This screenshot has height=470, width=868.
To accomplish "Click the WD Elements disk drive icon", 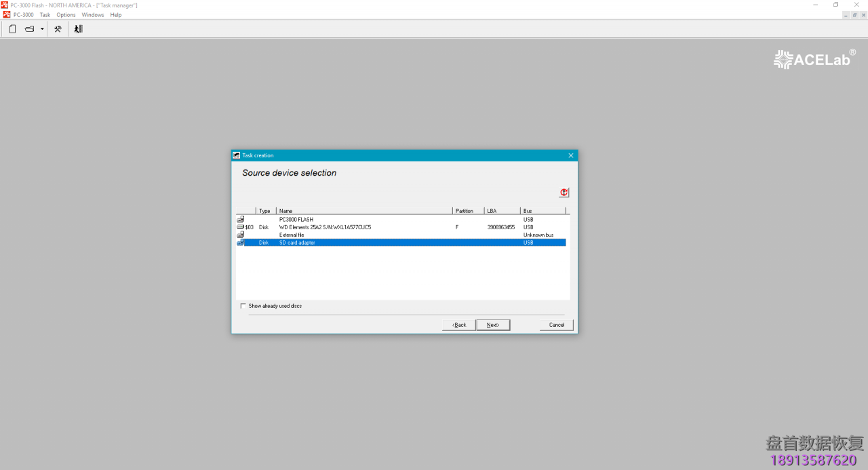I will (240, 227).
